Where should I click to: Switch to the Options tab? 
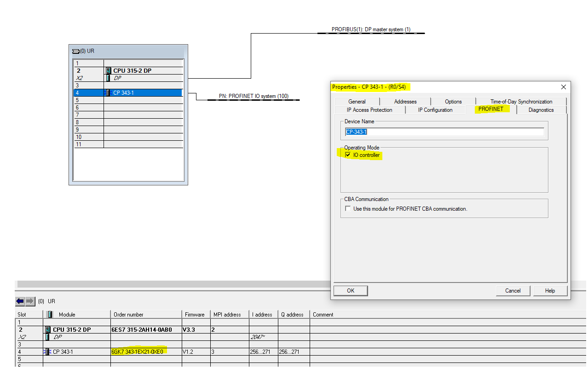pyautogui.click(x=453, y=102)
